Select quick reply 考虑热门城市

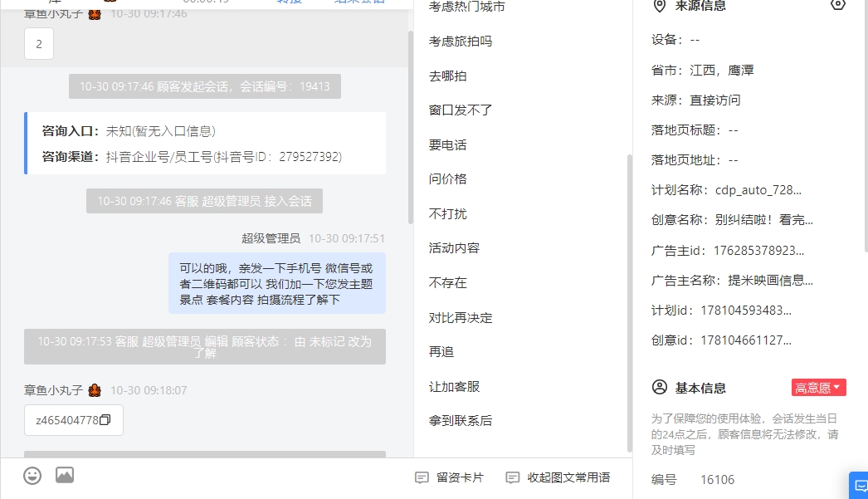(x=466, y=7)
